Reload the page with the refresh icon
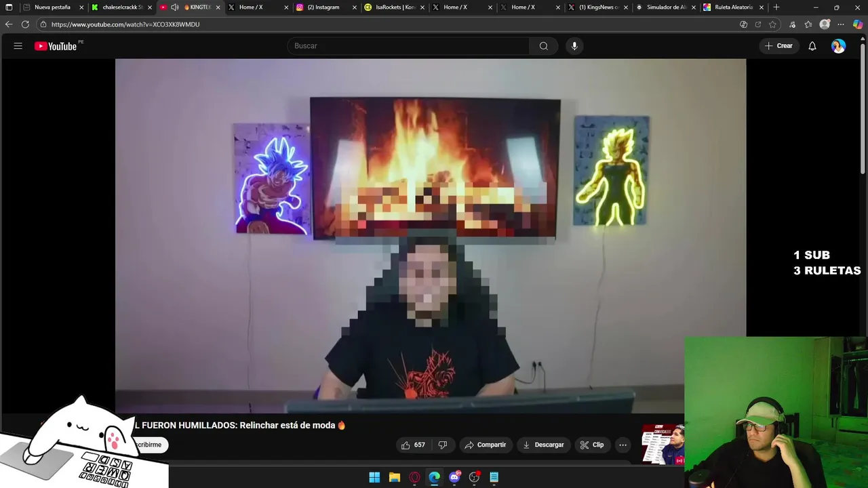This screenshot has height=488, width=868. tap(25, 24)
